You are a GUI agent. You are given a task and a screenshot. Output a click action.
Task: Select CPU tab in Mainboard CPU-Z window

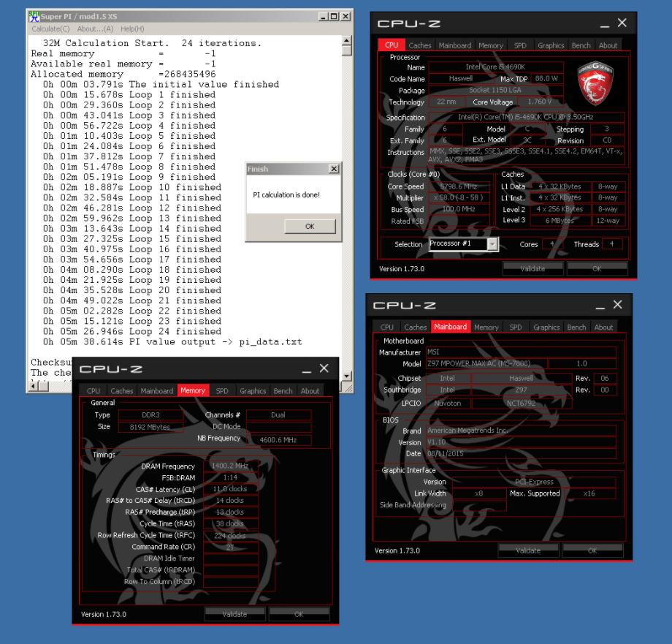coord(386,327)
